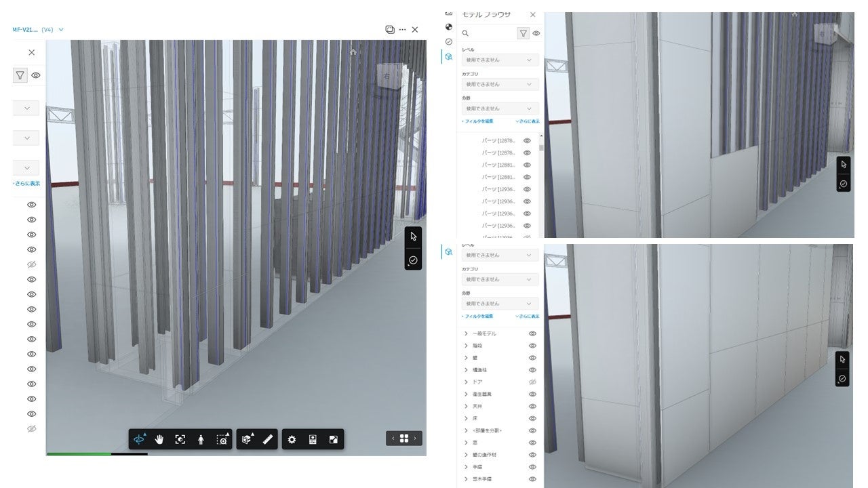Expand the 衛生器具 category
868x488 pixels.
pos(466,394)
